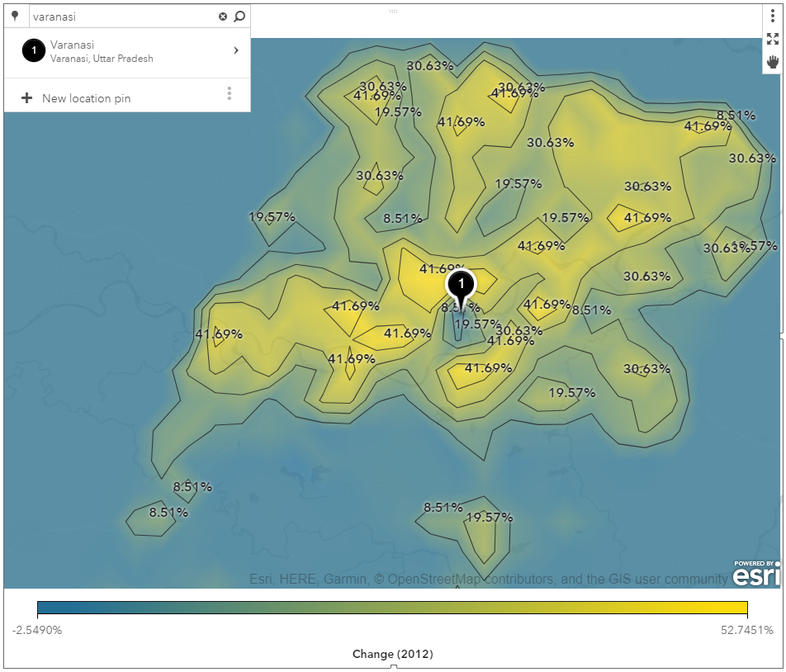Click the plus icon for a new pin
This screenshot has height=672, width=786.
tap(26, 98)
